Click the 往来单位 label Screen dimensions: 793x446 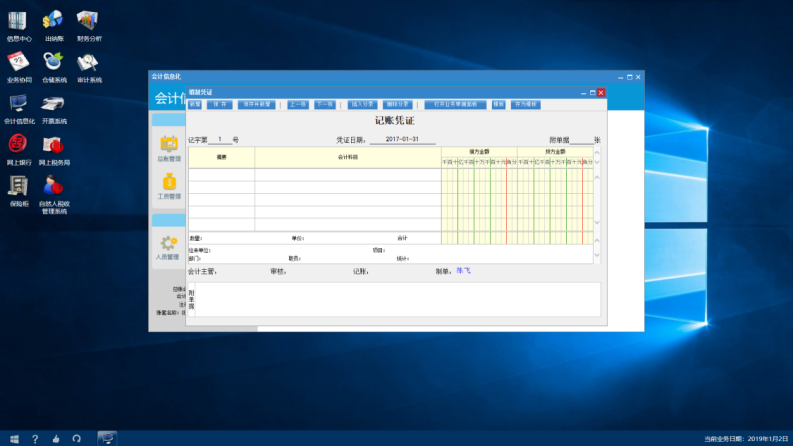(x=200, y=250)
